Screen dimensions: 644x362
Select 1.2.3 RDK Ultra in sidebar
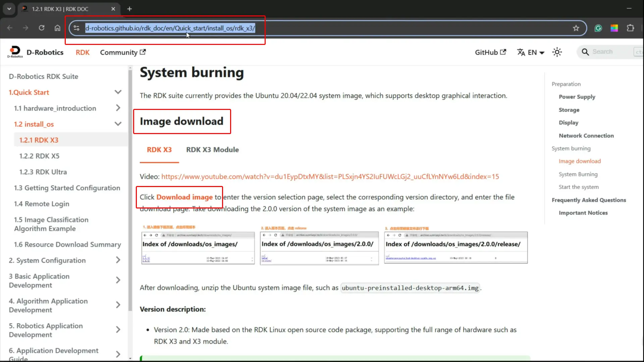(43, 172)
